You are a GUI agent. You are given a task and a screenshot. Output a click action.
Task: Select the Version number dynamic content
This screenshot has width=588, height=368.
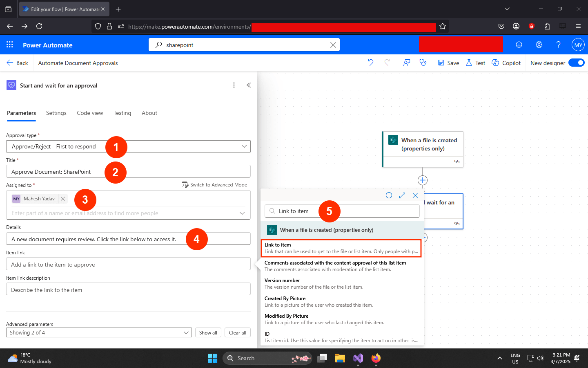tap(341, 284)
